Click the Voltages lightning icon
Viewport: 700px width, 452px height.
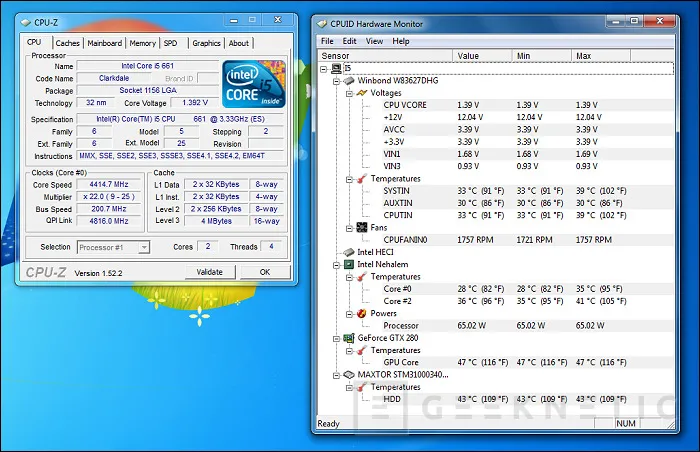click(x=362, y=93)
